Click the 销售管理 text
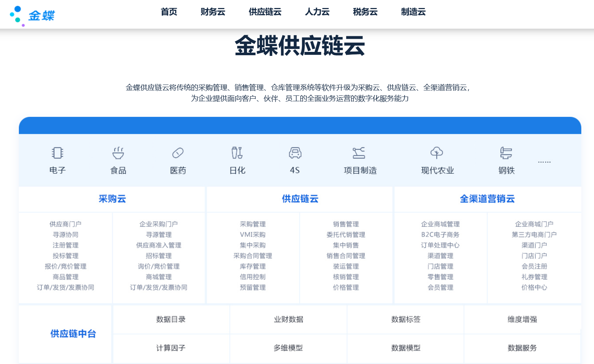This screenshot has height=364, width=594. point(346,224)
